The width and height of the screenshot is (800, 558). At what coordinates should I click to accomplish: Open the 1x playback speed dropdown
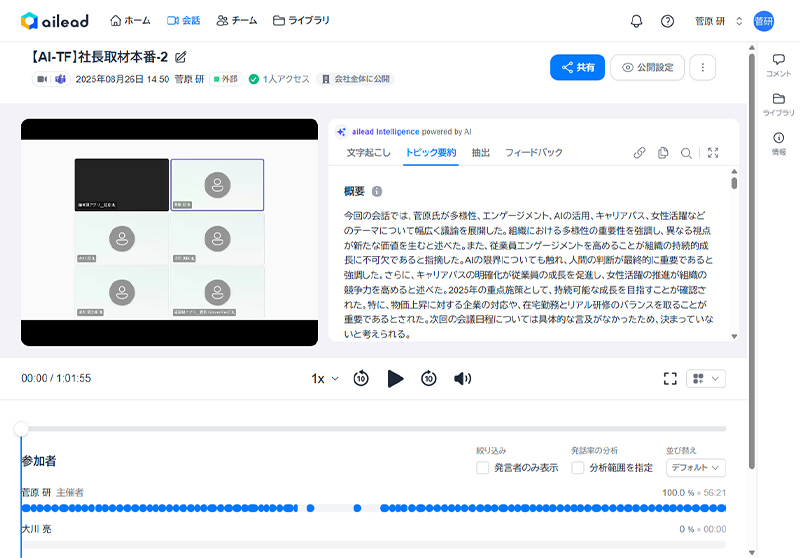point(325,378)
